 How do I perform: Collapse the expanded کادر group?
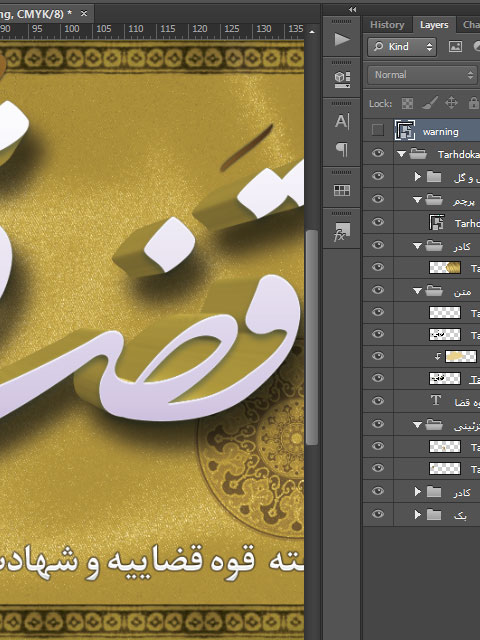pyautogui.click(x=417, y=246)
